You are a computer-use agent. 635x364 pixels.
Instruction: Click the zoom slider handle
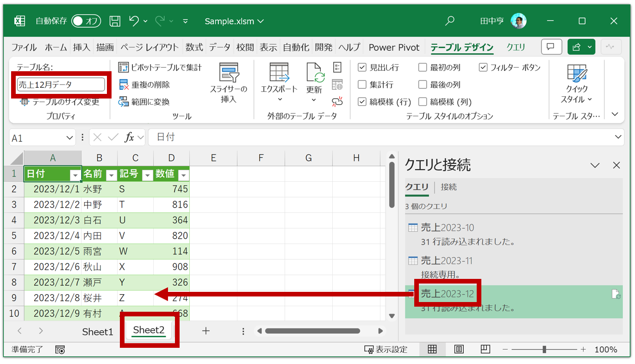click(x=544, y=349)
